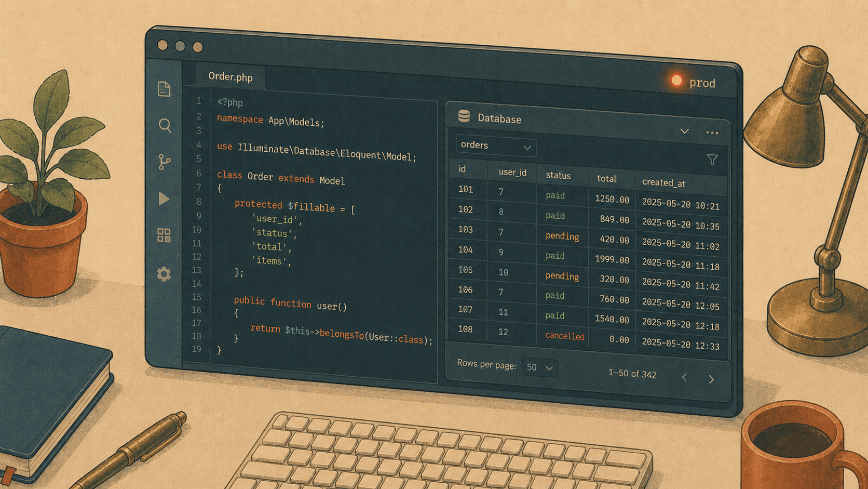Click the Database panel title
The width and height of the screenshot is (868, 489).
(499, 119)
